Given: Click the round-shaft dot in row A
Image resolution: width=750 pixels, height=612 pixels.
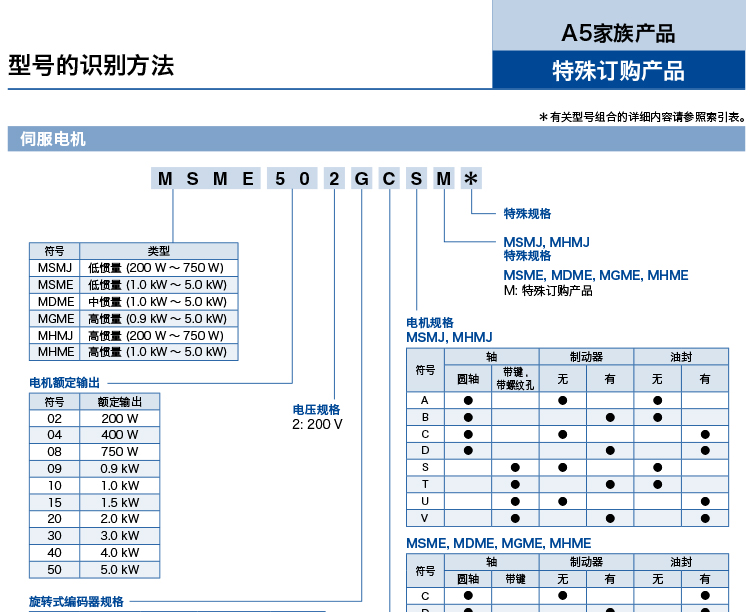Looking at the screenshot, I should click(468, 400).
